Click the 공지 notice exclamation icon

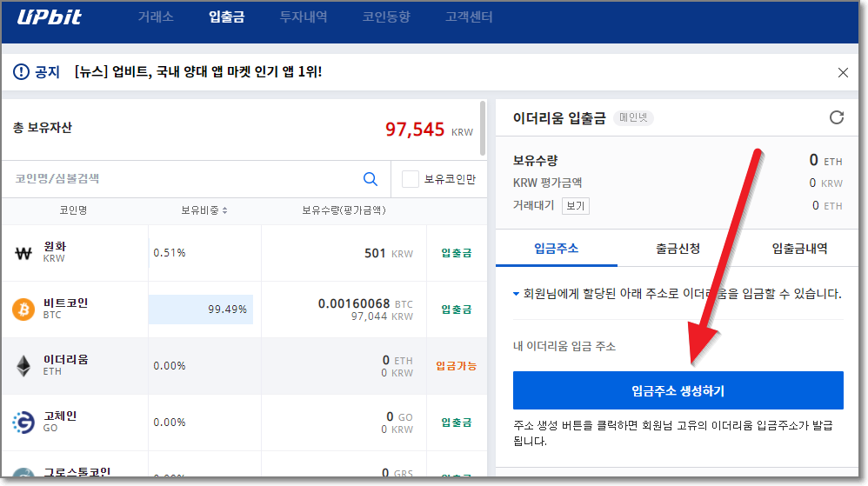point(21,72)
